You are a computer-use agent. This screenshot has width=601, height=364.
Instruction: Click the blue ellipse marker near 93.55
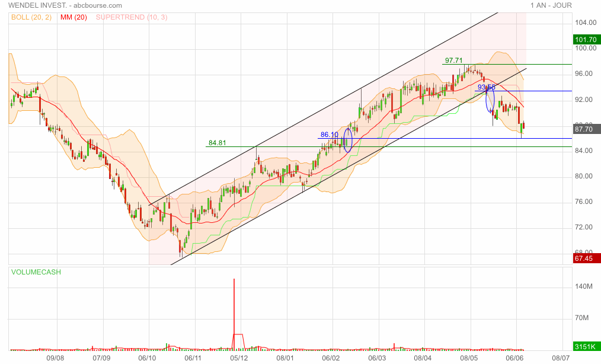coord(490,100)
